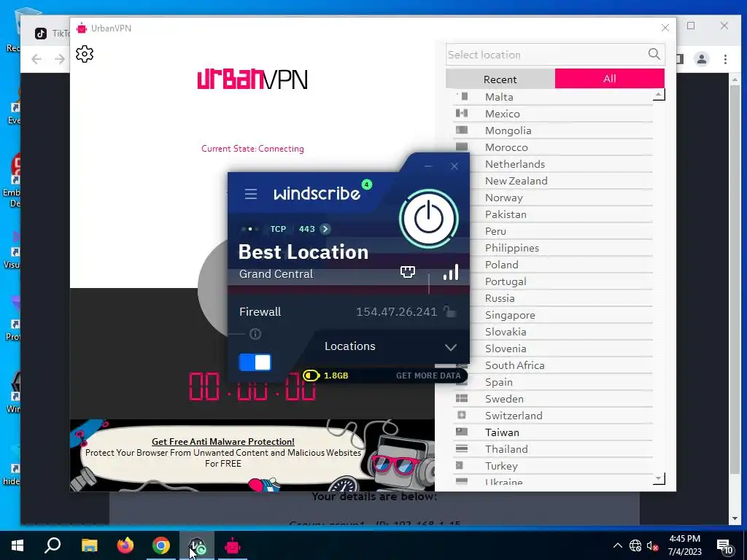The height and width of the screenshot is (560, 747).
Task: Click the firewall lock icon beside IP
Action: pos(449,311)
